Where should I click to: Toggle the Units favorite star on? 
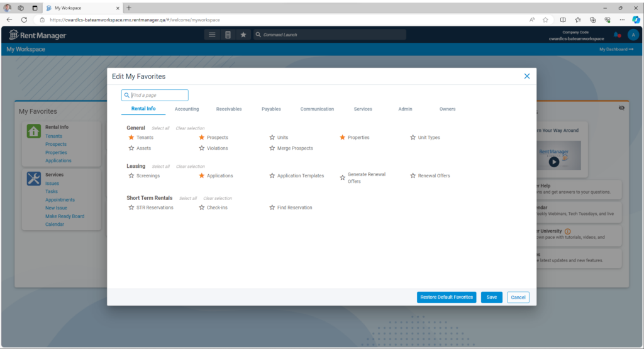pos(272,137)
